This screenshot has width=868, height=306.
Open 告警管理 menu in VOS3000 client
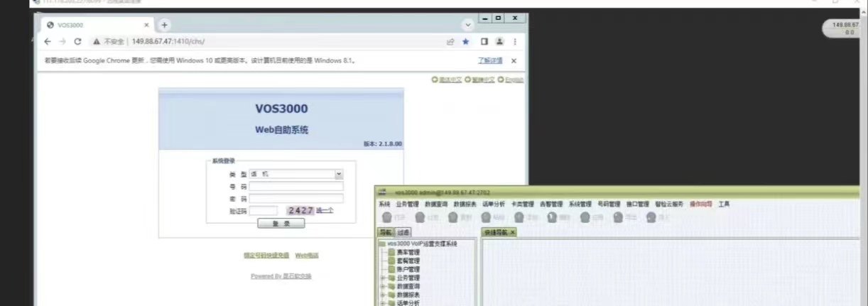click(x=551, y=204)
